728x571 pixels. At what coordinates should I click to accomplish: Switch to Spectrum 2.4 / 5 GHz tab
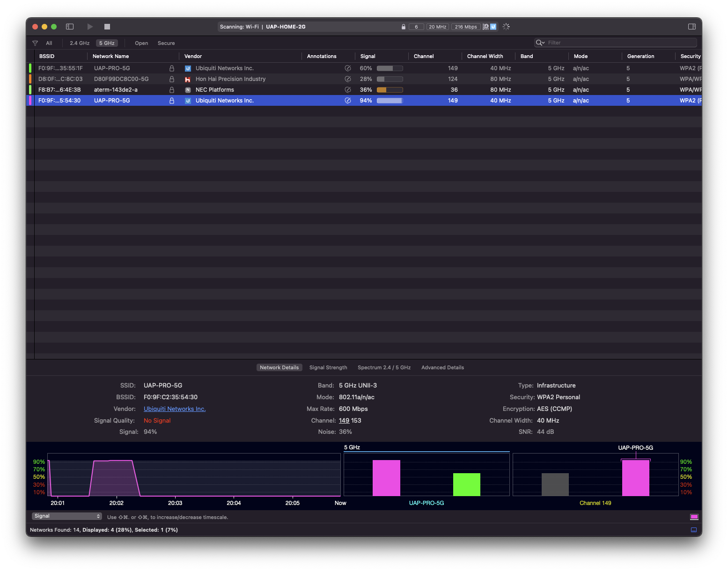pyautogui.click(x=384, y=367)
